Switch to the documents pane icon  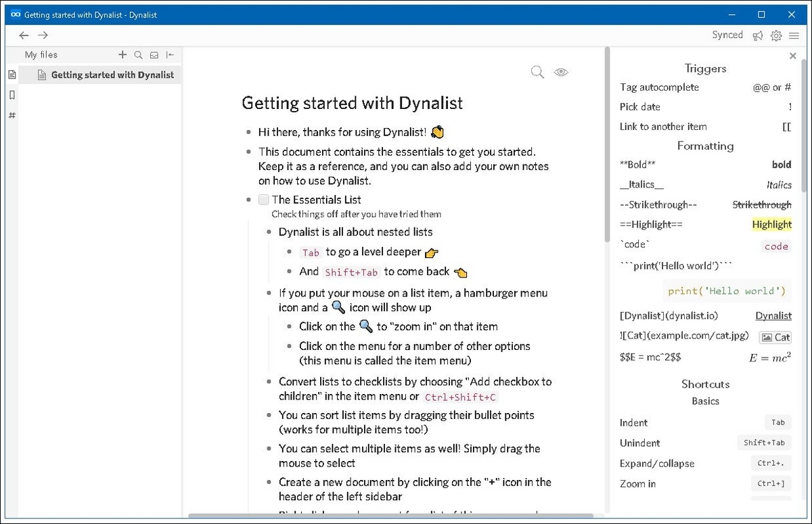pos(12,74)
